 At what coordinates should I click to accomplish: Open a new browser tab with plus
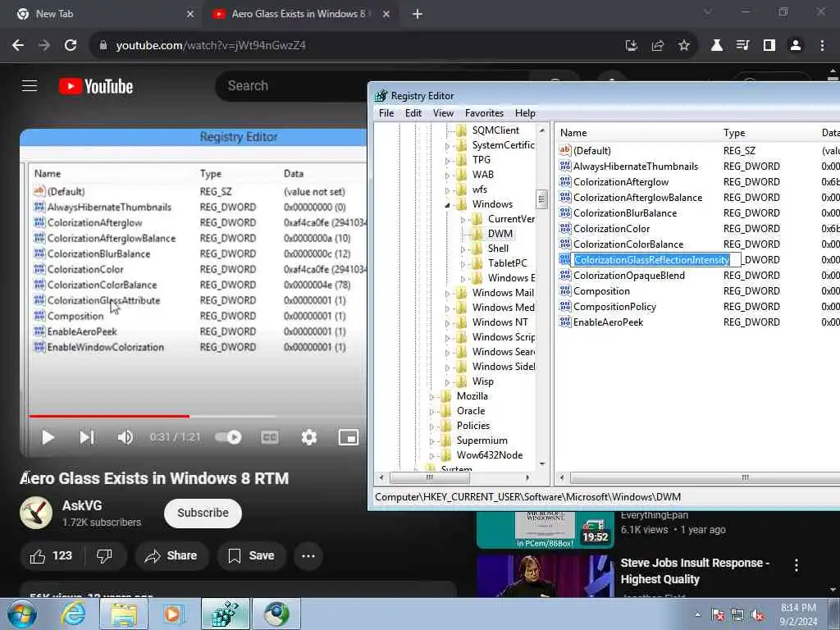[418, 14]
